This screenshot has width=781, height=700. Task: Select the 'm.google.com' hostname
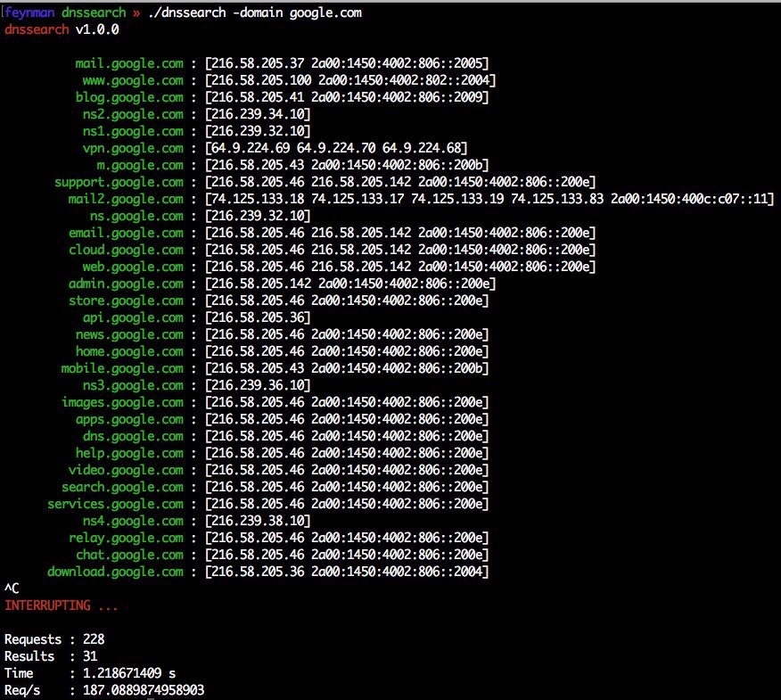[x=140, y=165]
